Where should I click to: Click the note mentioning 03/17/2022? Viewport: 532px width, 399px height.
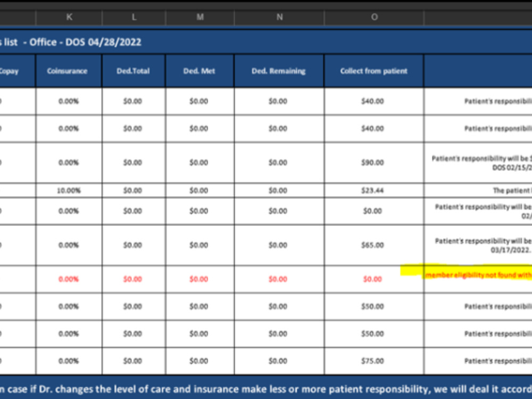click(478, 245)
